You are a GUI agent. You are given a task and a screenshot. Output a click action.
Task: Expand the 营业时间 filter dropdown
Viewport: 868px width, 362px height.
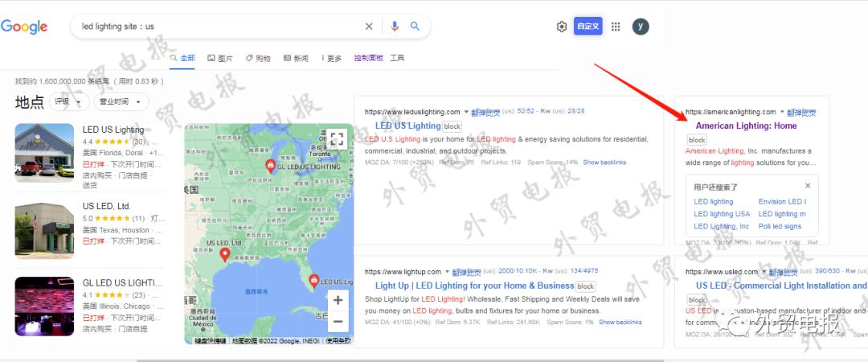[x=121, y=101]
